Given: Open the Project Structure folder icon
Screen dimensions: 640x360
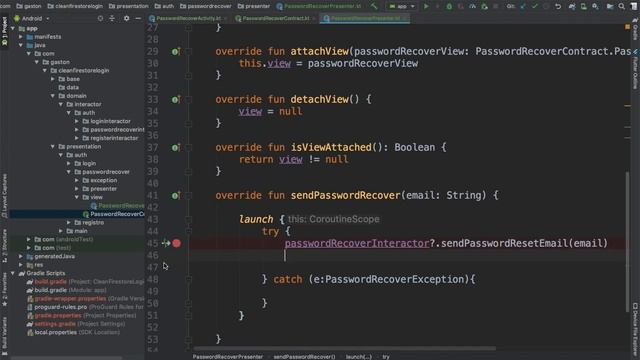Looking at the screenshot, I should click(610, 6).
